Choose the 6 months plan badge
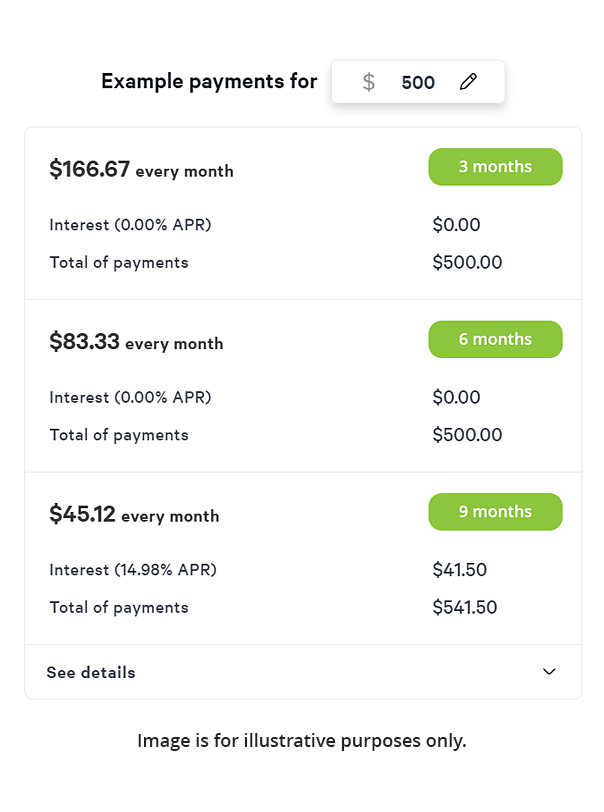The image size is (604, 812). coord(495,339)
